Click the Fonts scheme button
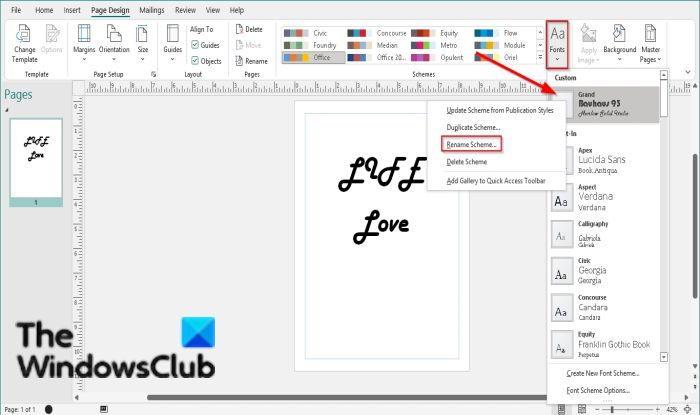700x415 pixels. click(557, 44)
